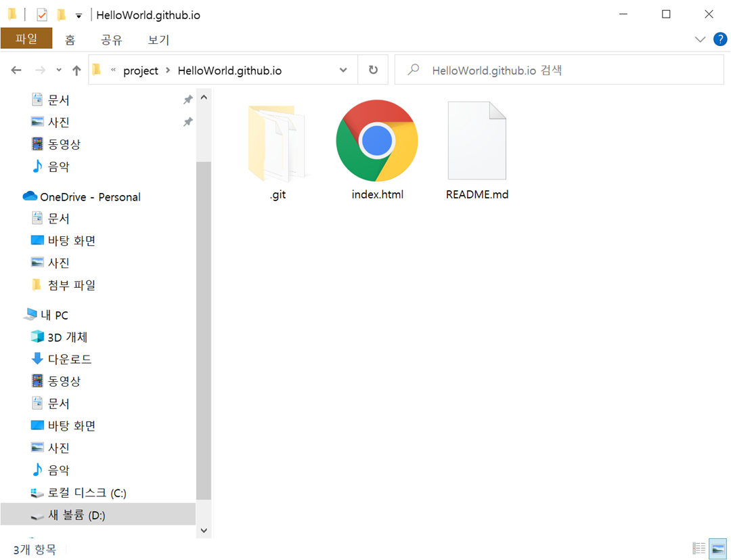
Task: Select 새 볼륨 (D:) drive
Action: [98, 515]
